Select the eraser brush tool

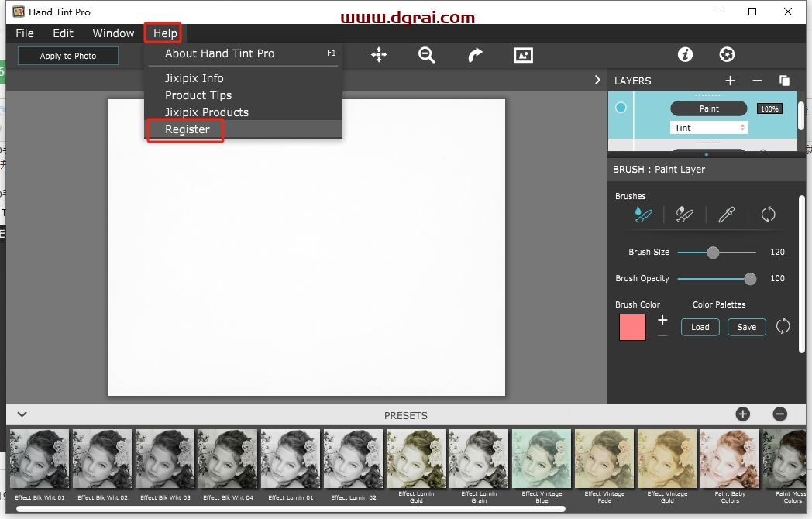click(685, 215)
